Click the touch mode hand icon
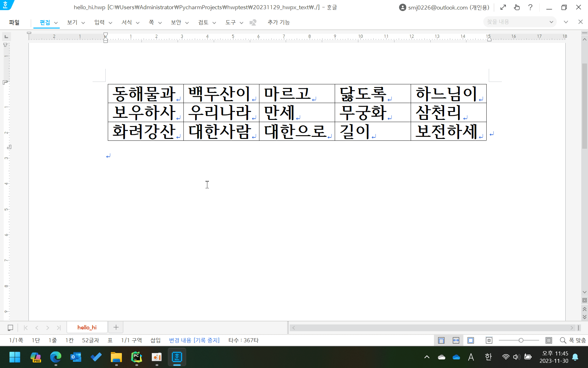 (517, 7)
